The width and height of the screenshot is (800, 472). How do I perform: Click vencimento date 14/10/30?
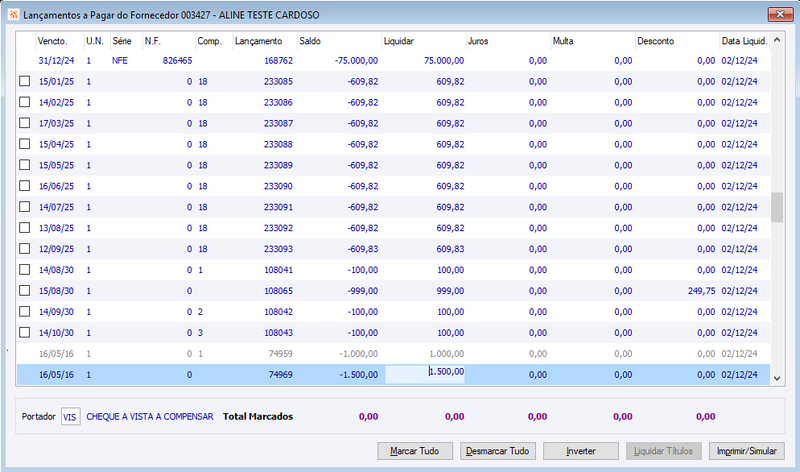pos(56,332)
